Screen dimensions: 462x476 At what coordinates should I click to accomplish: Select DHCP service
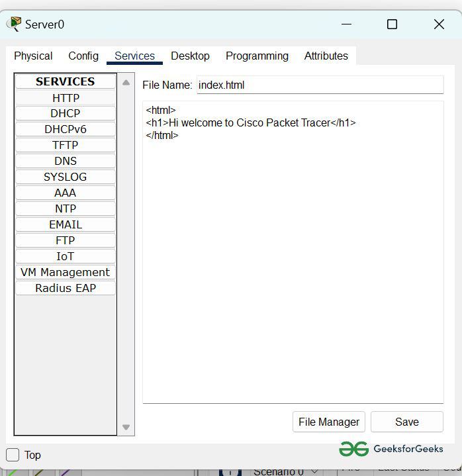coord(66,113)
